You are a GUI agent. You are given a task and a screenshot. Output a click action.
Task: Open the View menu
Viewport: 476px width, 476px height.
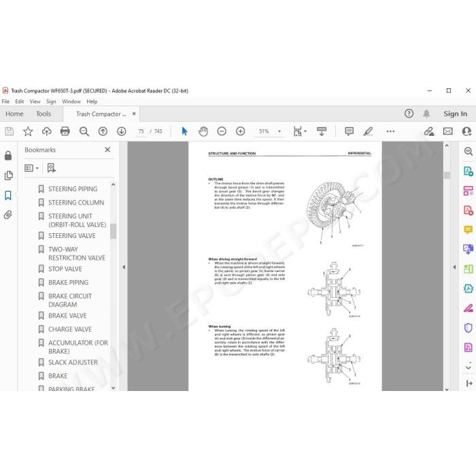35,101
